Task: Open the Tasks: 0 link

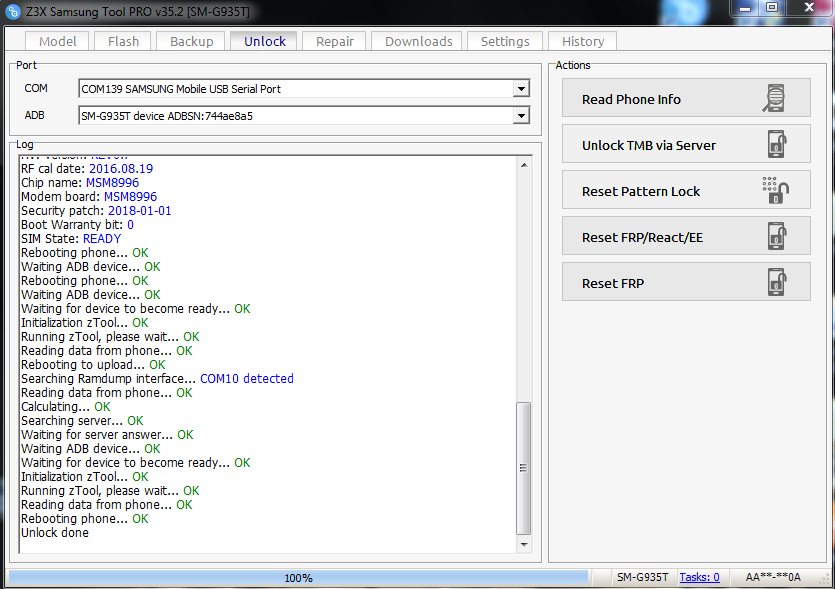Action: (699, 577)
